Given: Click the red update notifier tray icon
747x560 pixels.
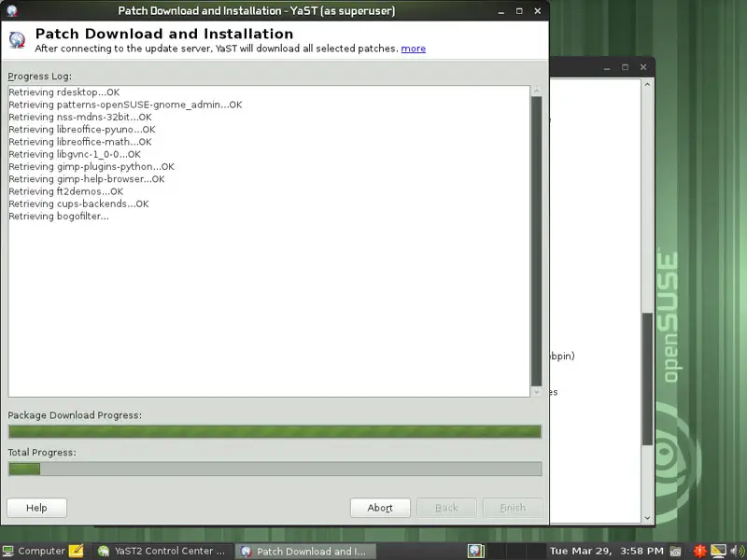Looking at the screenshot, I should (699, 551).
